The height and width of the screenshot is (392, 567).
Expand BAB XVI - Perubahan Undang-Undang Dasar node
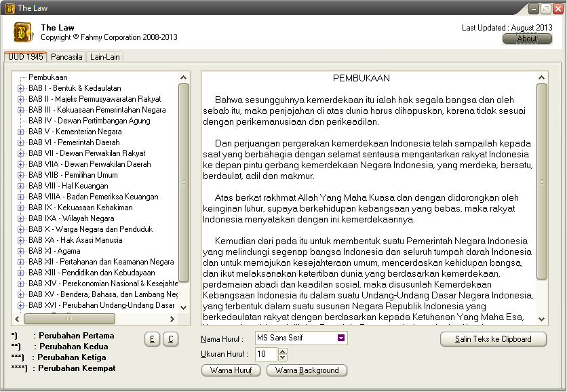[x=20, y=305]
